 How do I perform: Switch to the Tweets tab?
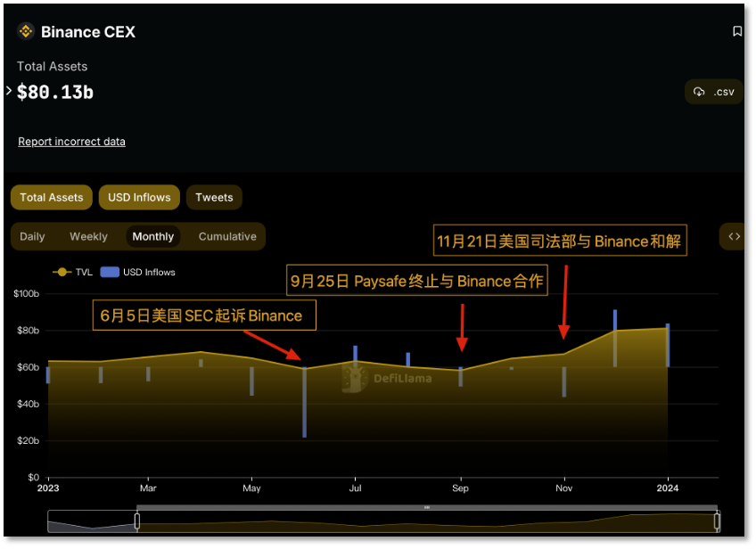213,197
